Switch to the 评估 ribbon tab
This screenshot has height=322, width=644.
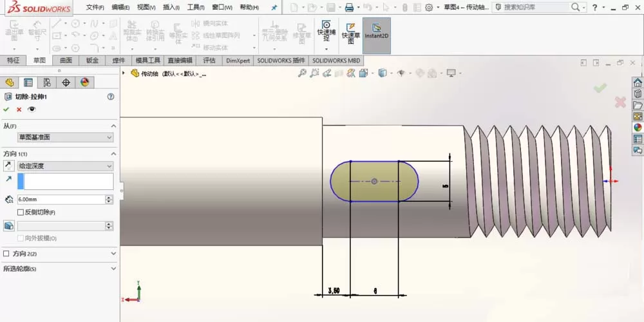[209, 61]
